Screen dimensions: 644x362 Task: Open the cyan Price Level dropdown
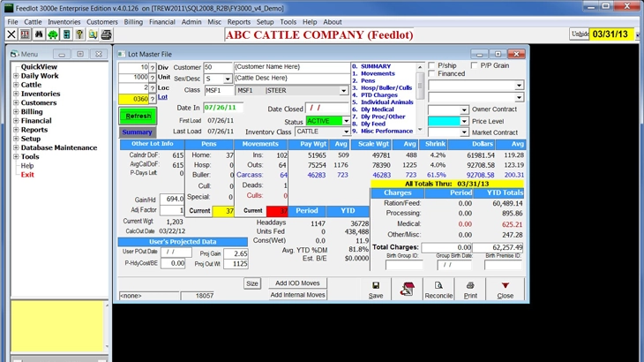click(x=464, y=121)
